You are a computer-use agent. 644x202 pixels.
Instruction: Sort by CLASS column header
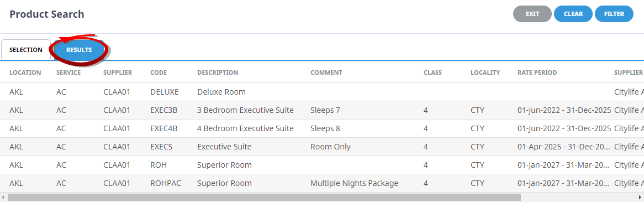pos(433,72)
